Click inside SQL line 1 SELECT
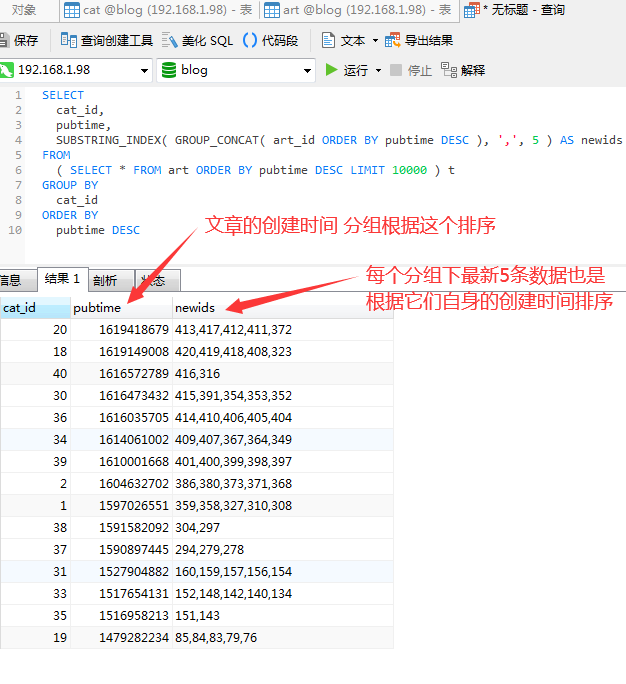This screenshot has height=684, width=626. tap(63, 95)
